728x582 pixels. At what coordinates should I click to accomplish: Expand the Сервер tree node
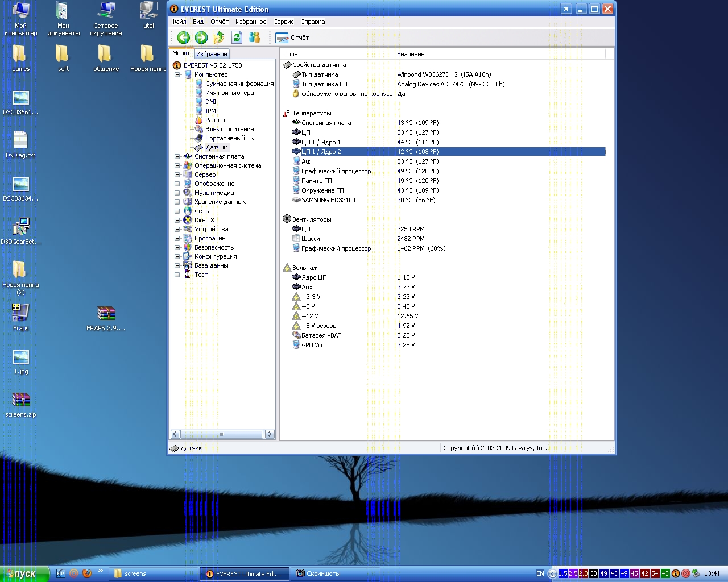point(177,174)
